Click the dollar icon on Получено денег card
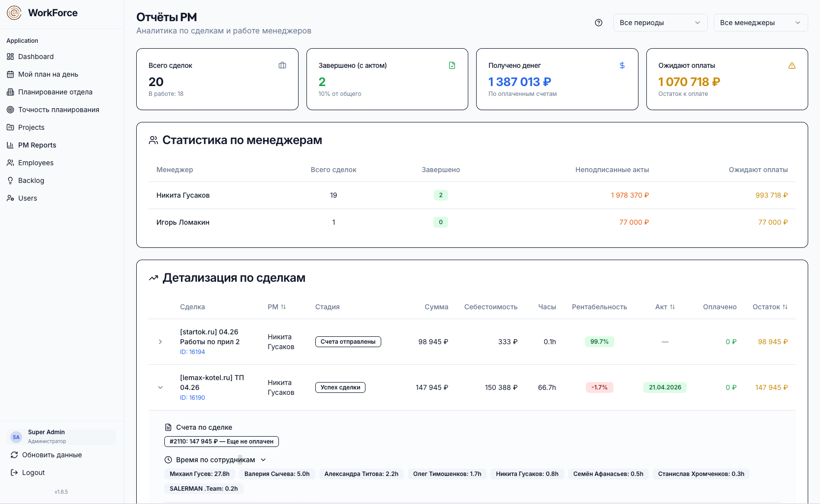 click(622, 65)
